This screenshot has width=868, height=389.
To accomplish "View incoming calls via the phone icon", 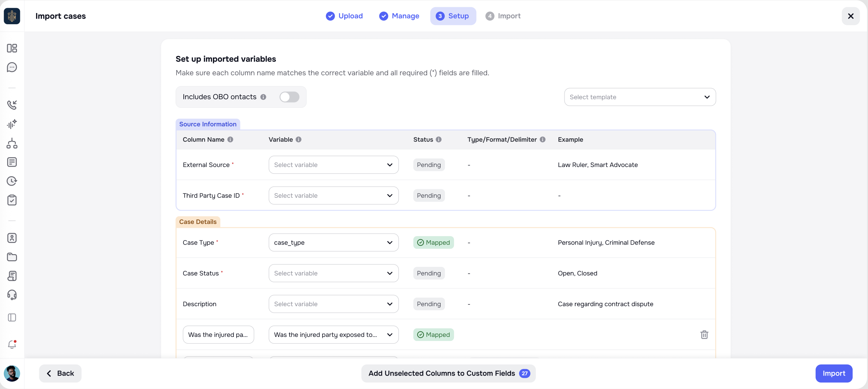I will tap(12, 105).
